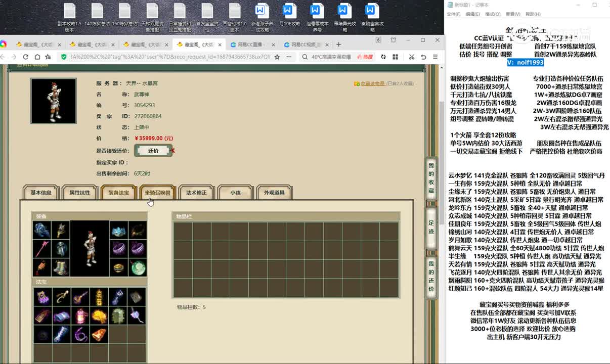Open the address bar three-dots menu

[x=288, y=57]
